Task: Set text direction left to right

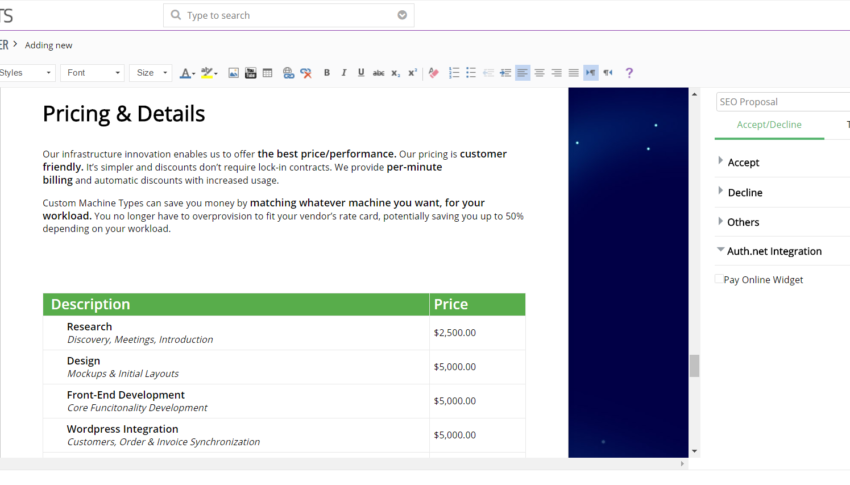Action: 591,73
